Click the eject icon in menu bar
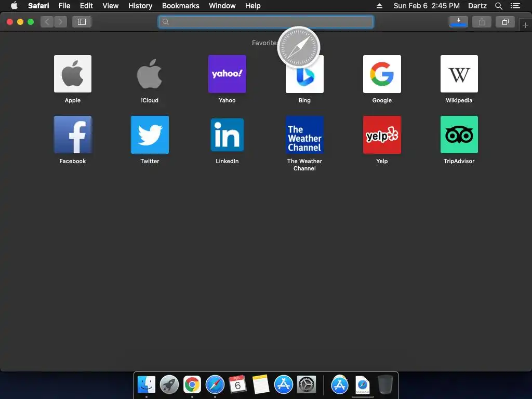The height and width of the screenshot is (399, 532). [x=379, y=6]
